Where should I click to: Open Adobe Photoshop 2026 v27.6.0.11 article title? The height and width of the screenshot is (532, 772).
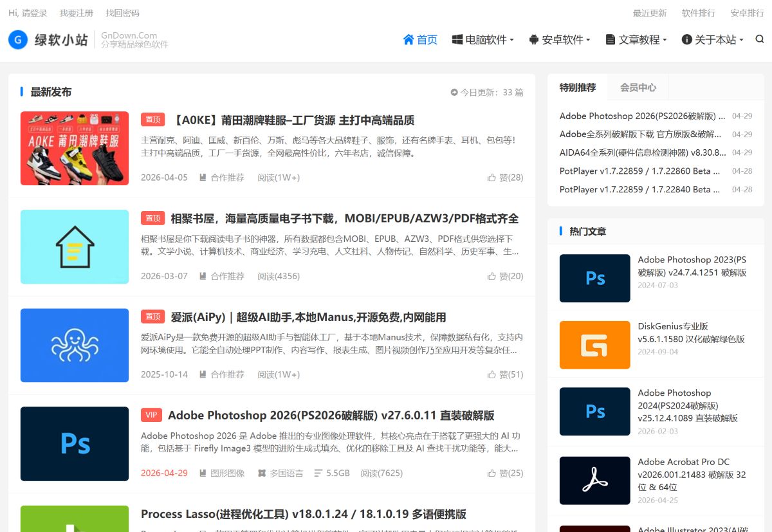331,416
